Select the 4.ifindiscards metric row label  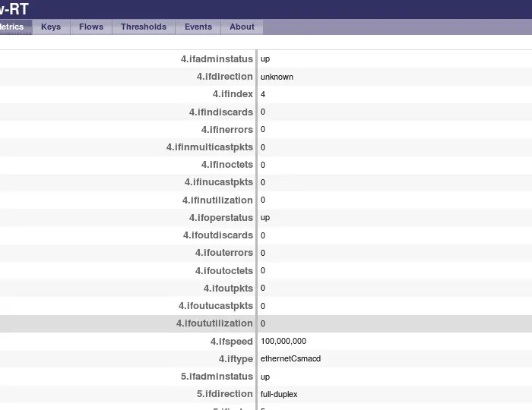coord(221,112)
